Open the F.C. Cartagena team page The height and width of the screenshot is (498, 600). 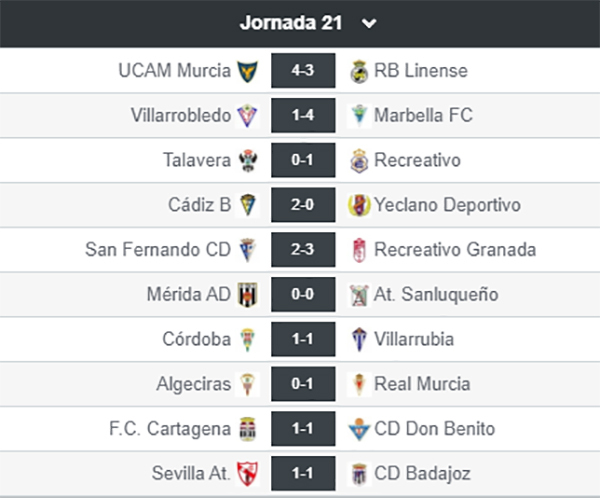[170, 429]
